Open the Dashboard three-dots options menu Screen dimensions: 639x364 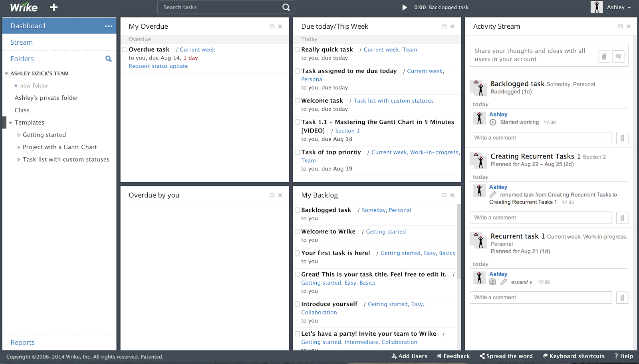[x=109, y=26]
